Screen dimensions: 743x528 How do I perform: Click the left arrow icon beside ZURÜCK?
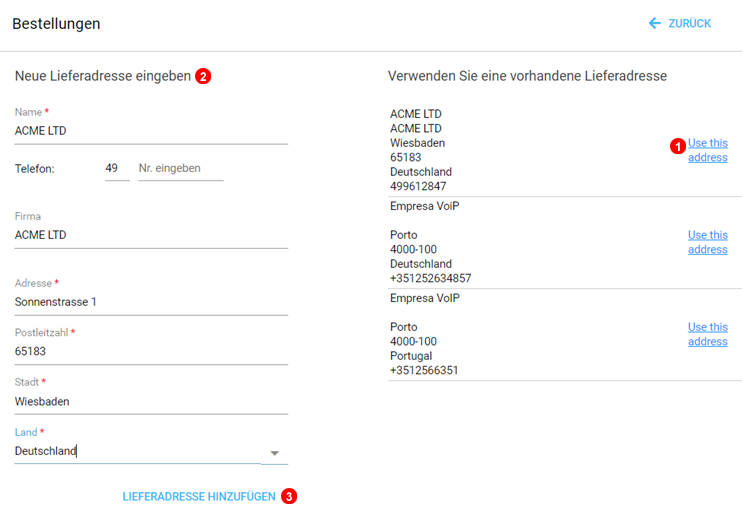(655, 23)
